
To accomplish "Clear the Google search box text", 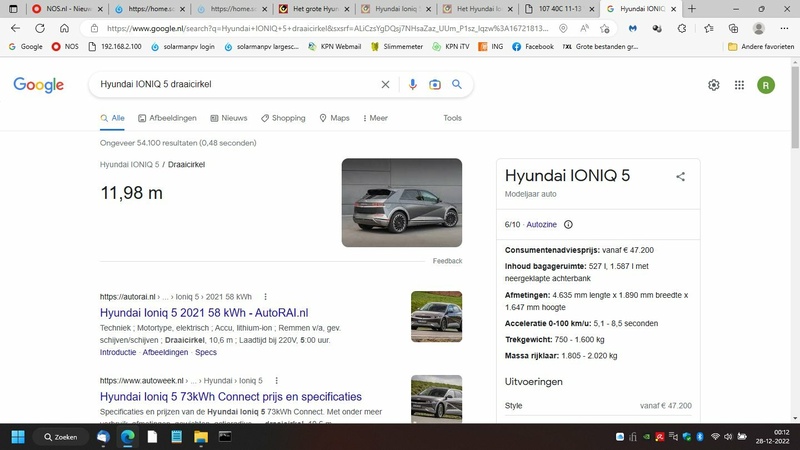I will (385, 84).
